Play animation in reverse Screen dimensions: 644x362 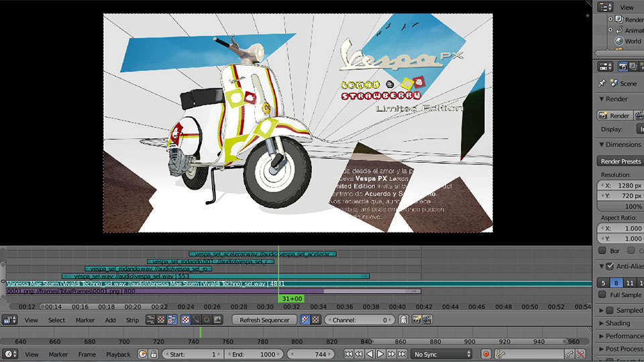[370, 354]
